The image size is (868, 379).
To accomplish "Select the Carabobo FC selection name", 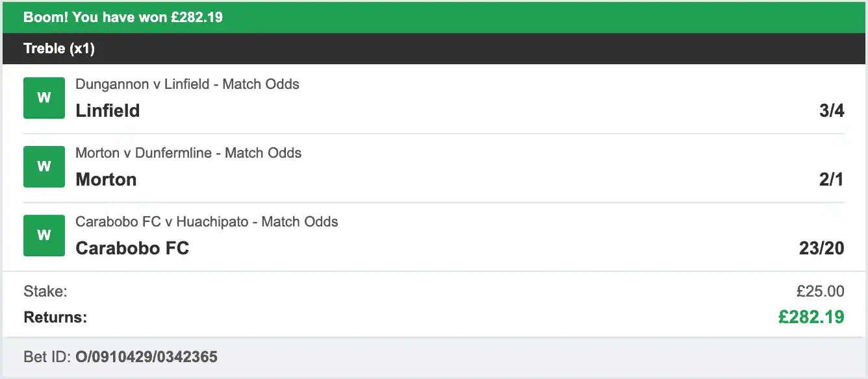I will pyautogui.click(x=132, y=248).
